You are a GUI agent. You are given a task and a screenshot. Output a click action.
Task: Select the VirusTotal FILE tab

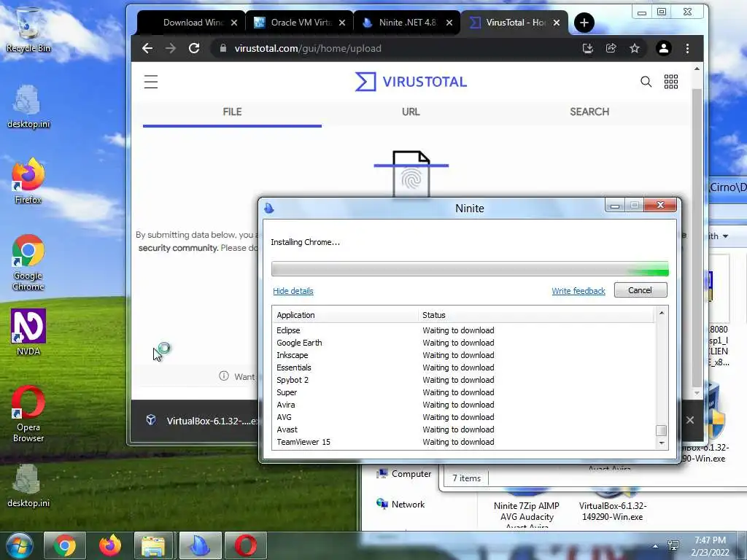[x=232, y=112]
